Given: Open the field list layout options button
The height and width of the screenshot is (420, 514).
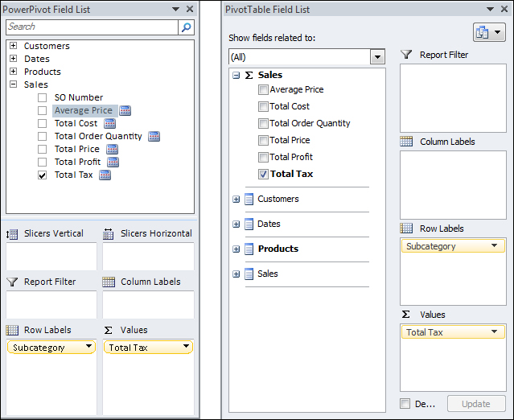Looking at the screenshot, I should [489, 32].
